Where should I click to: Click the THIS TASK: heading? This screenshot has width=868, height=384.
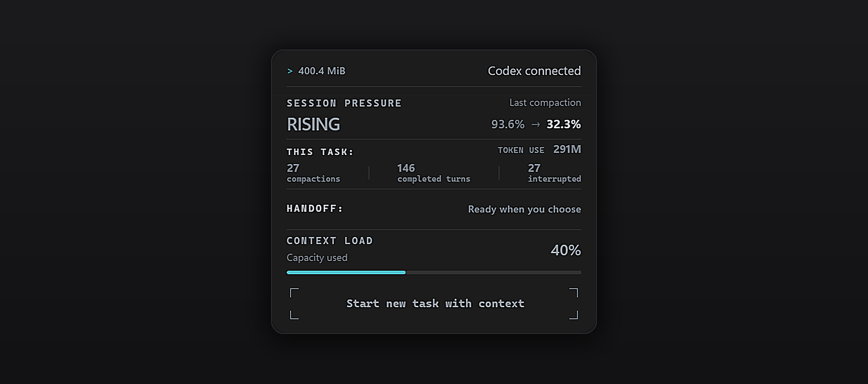pos(320,152)
